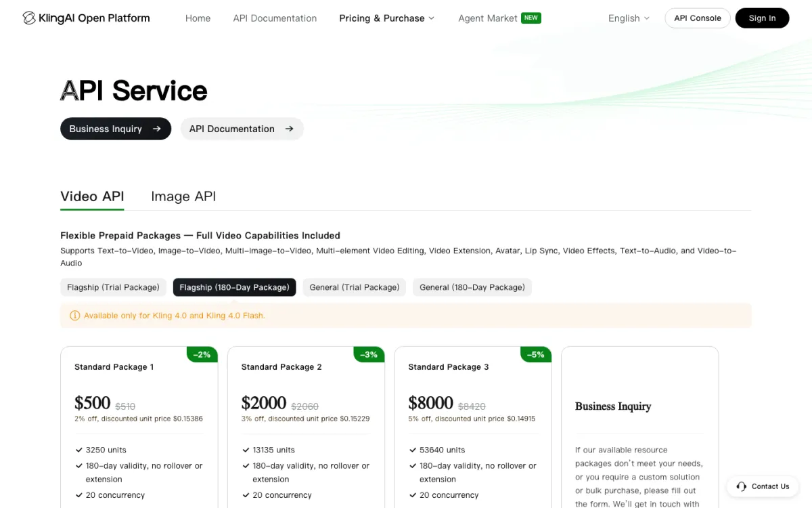Click the grey API Documentation button
The image size is (812, 508).
click(x=242, y=129)
